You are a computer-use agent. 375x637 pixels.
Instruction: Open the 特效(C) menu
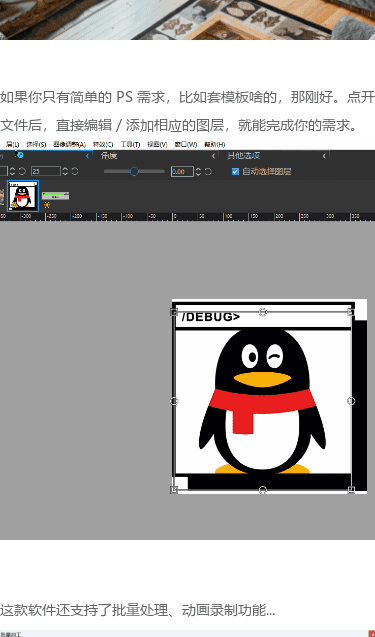103,145
